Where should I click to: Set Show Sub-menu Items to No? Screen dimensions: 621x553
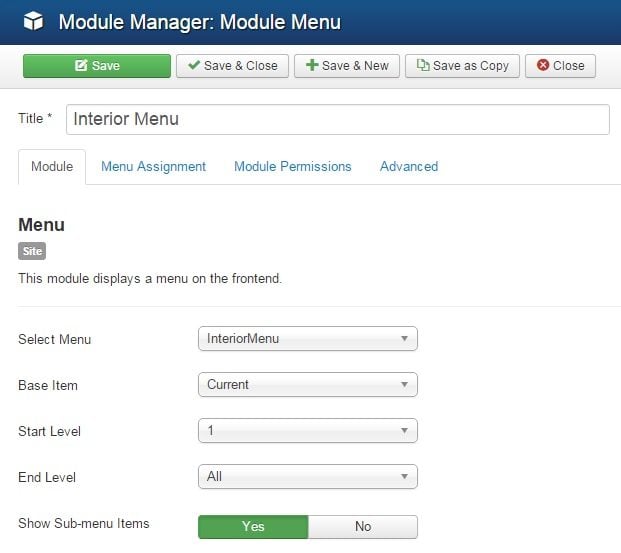362,526
